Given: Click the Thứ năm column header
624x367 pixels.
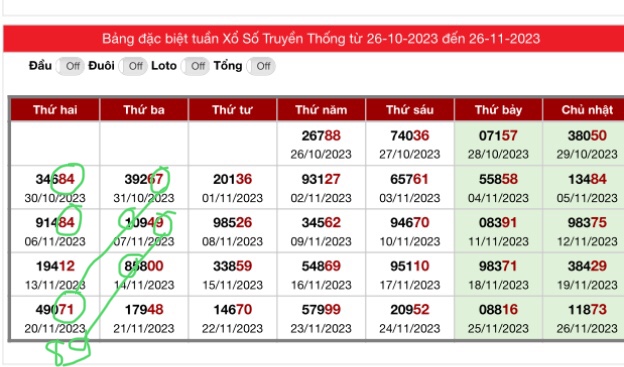Looking at the screenshot, I should tap(321, 110).
